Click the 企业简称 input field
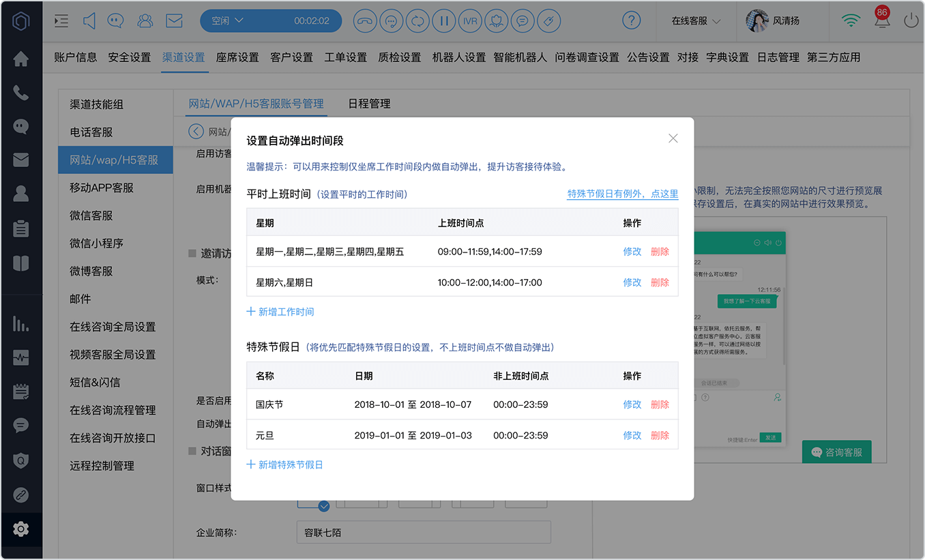The image size is (925, 560). (x=424, y=532)
